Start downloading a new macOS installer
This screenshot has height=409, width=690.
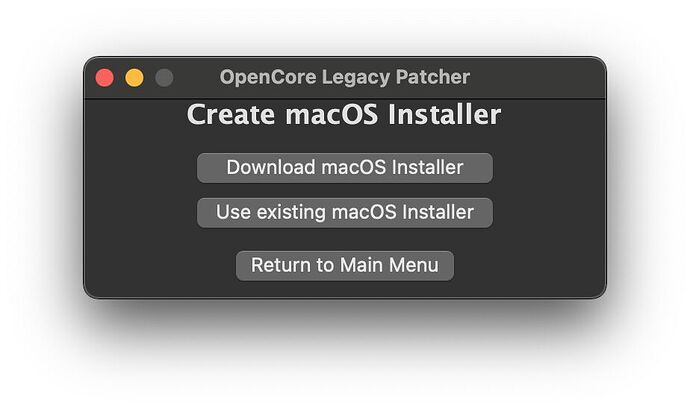pos(345,168)
